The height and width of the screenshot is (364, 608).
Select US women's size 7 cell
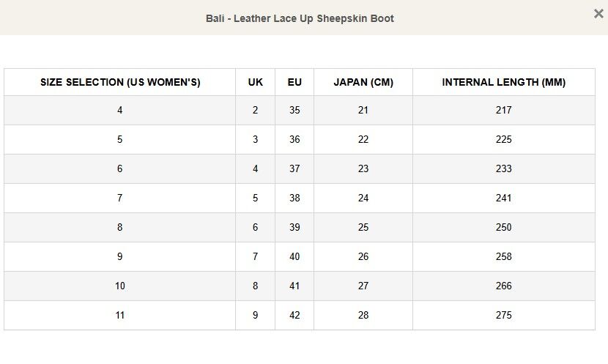(x=120, y=198)
